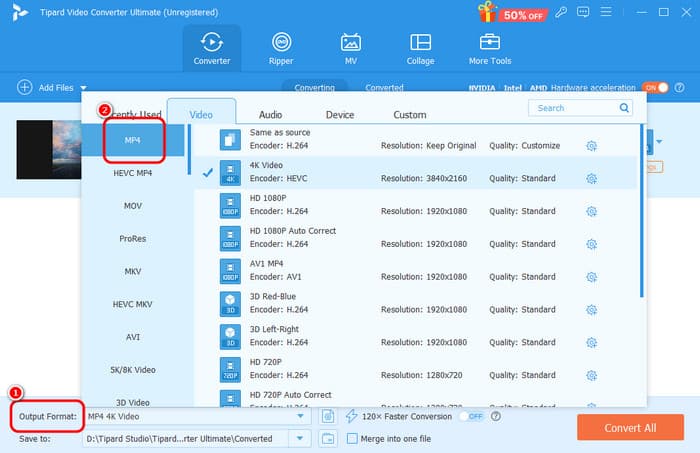
Task: Open settings gear for HD 1080P Auto Correct
Action: pos(592,244)
